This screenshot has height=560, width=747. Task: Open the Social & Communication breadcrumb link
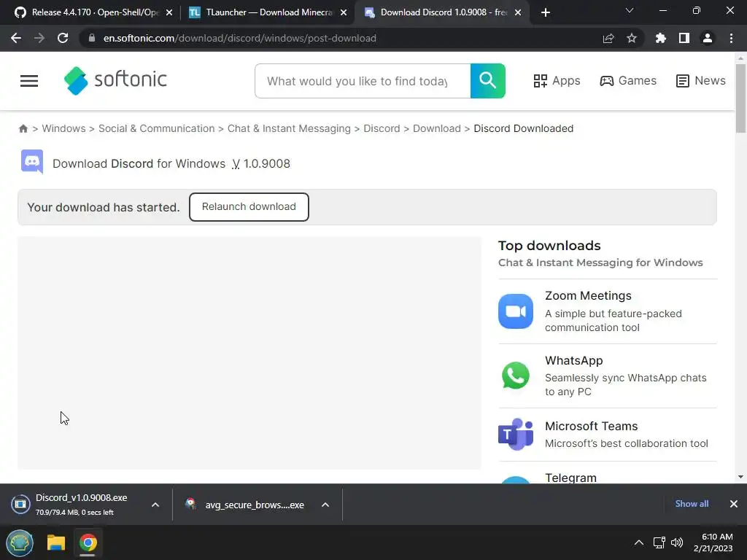point(157,128)
